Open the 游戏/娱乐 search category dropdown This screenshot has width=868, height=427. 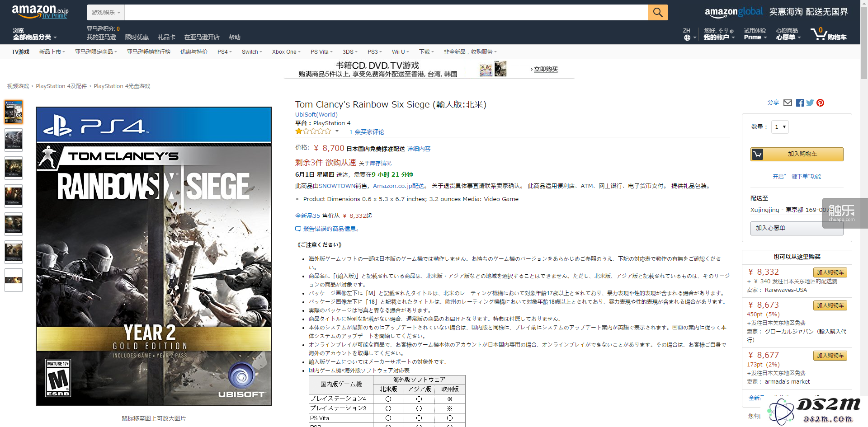tap(106, 13)
